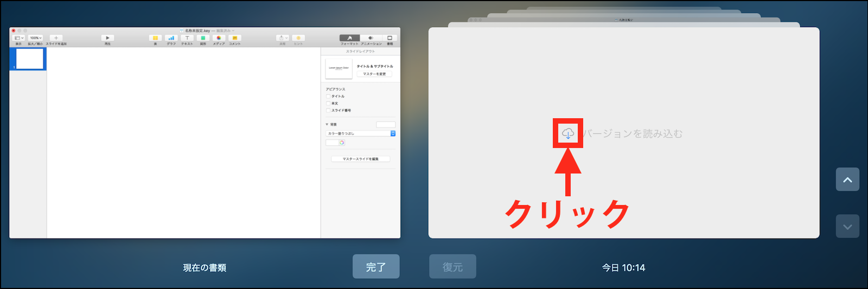Click the スライドを追加 plus icon
Image resolution: width=868 pixels, height=289 pixels.
(56, 38)
